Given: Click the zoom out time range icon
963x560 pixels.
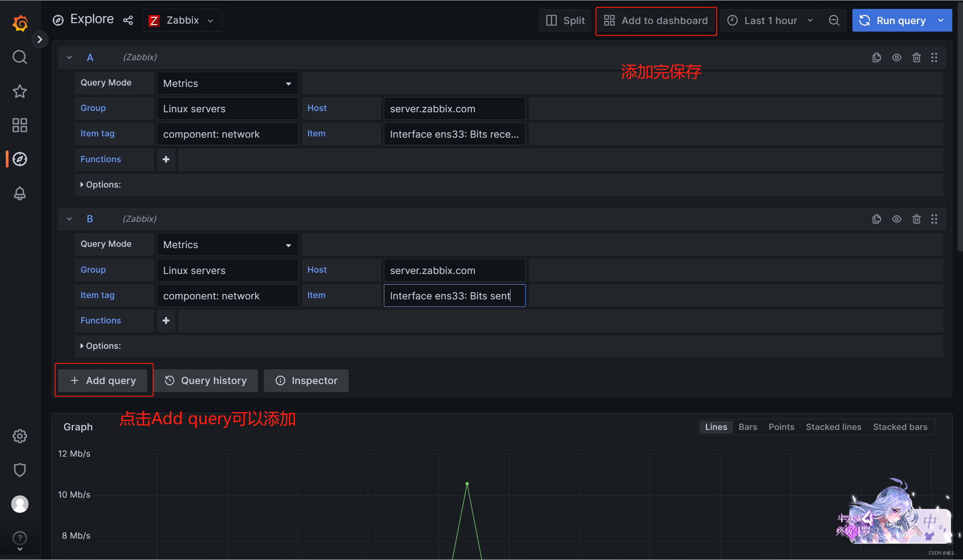Looking at the screenshot, I should 834,20.
